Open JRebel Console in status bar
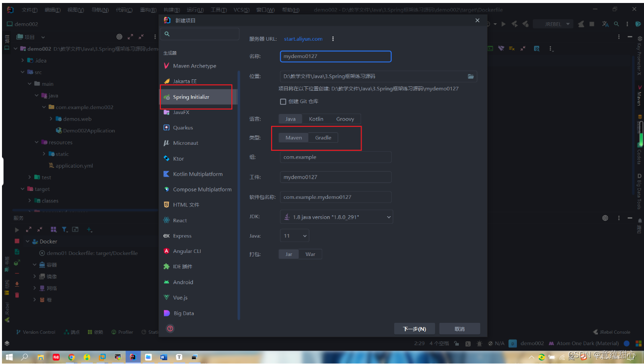 pyautogui.click(x=612, y=332)
